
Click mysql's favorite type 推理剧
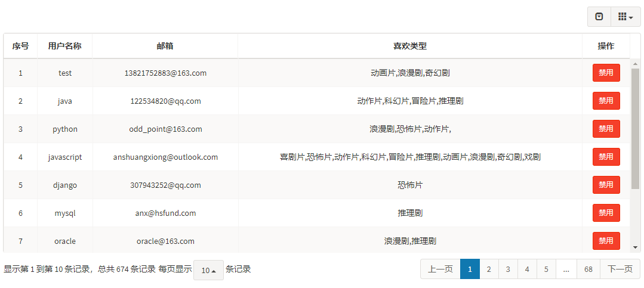(410, 213)
